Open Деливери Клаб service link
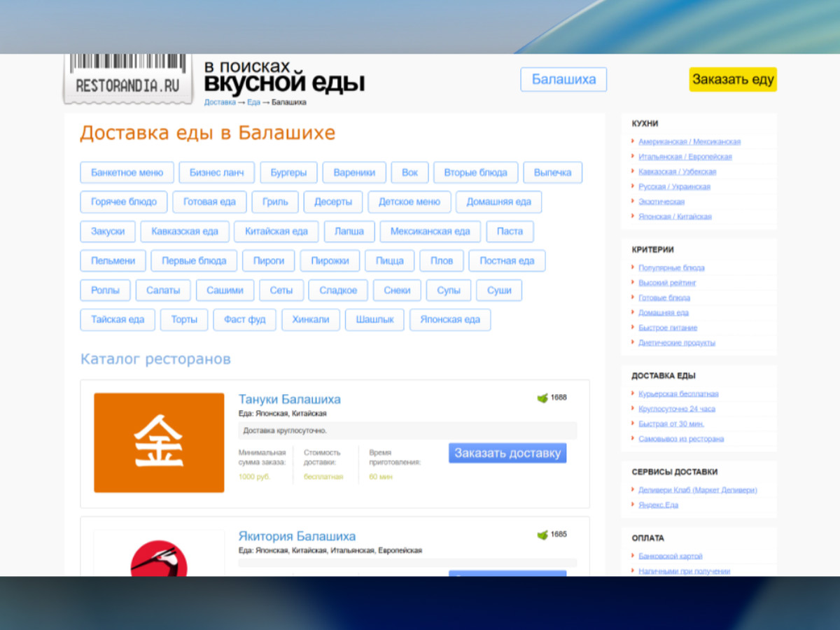Image resolution: width=840 pixels, height=630 pixels. click(x=698, y=490)
